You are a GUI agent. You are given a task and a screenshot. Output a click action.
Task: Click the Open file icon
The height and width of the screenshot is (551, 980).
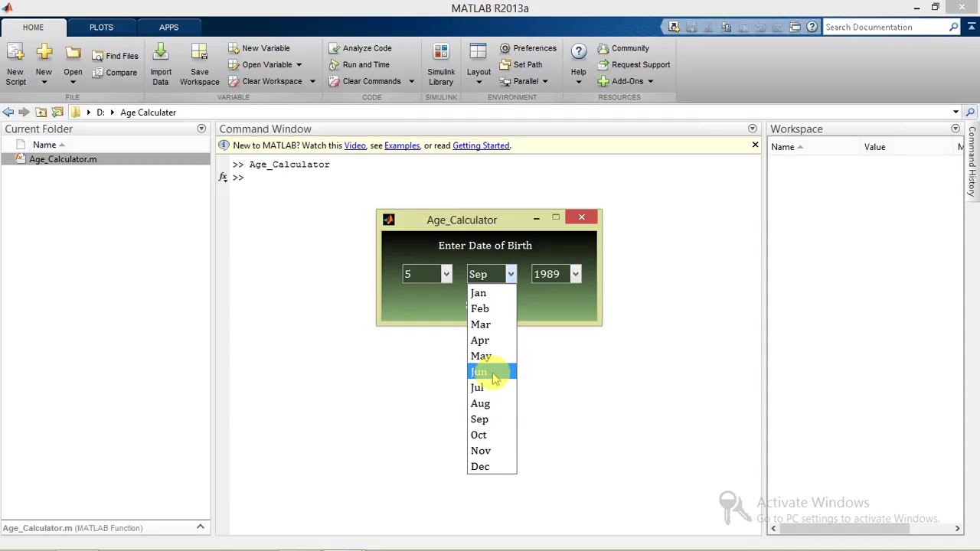tap(73, 54)
